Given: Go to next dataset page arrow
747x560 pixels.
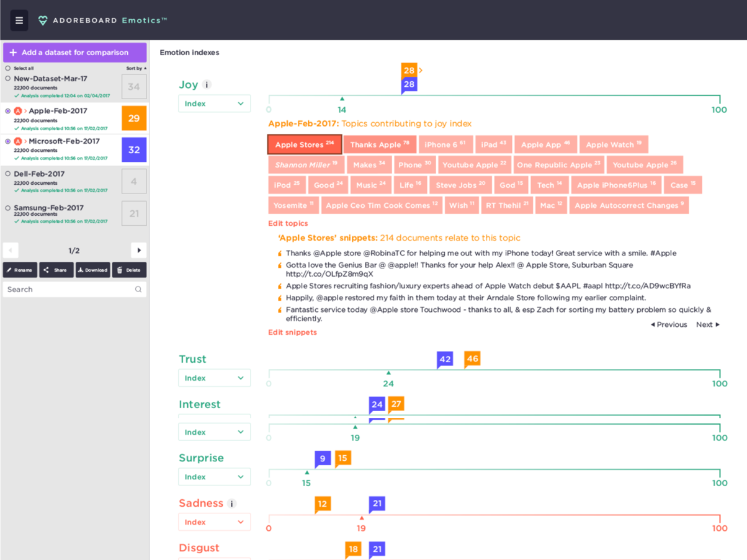Looking at the screenshot, I should (139, 251).
